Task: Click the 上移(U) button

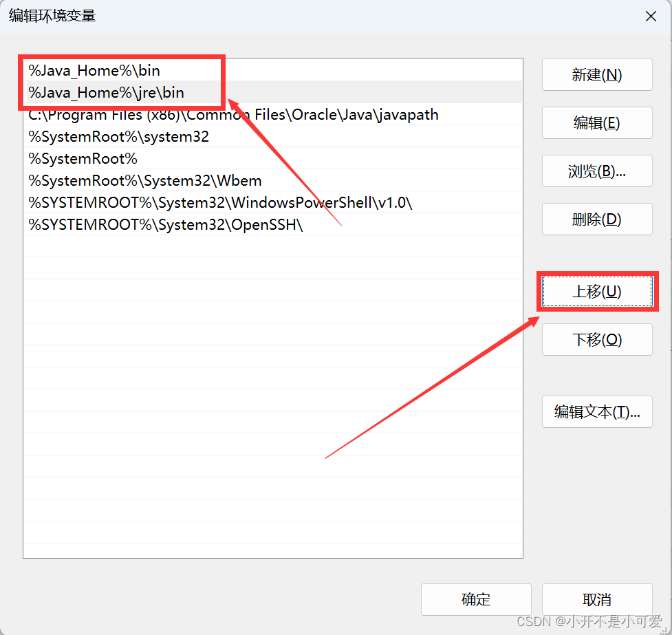Action: [596, 291]
